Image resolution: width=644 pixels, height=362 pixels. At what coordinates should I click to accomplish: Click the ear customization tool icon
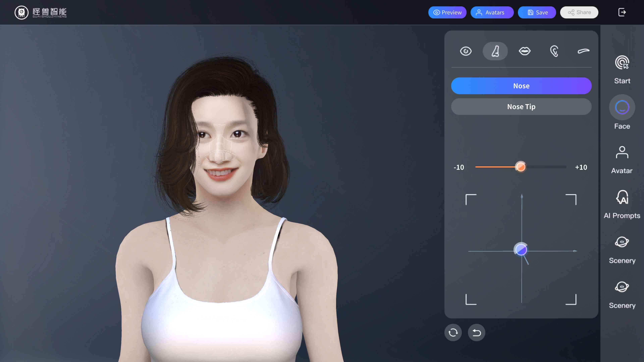pos(554,51)
